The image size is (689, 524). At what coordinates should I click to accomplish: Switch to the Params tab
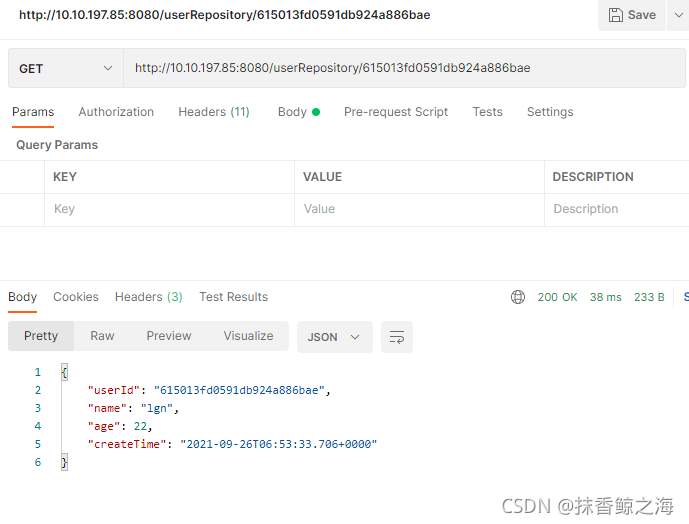(33, 112)
